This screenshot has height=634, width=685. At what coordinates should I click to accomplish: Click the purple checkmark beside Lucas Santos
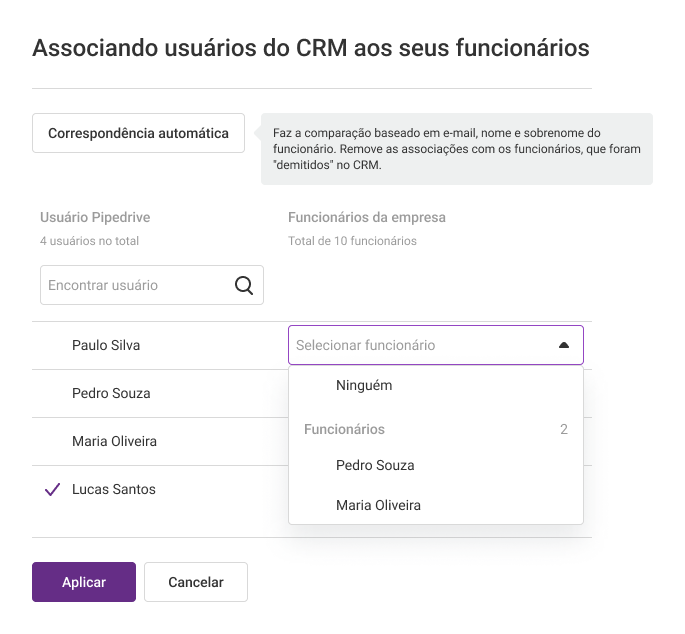[x=52, y=489]
